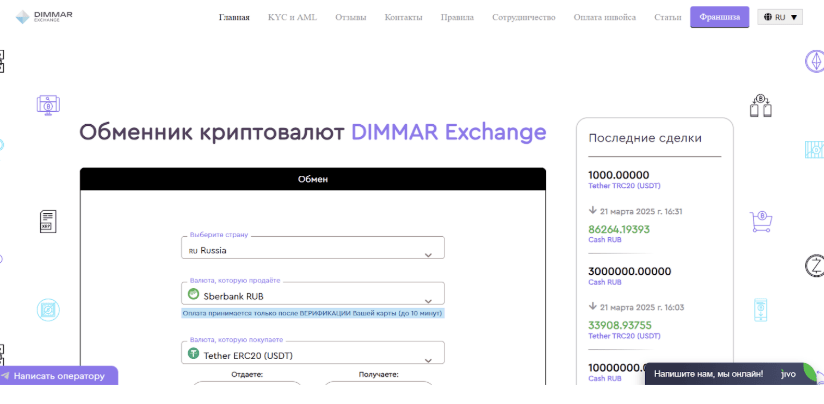
Task: Open the Правила page
Action: (457, 17)
